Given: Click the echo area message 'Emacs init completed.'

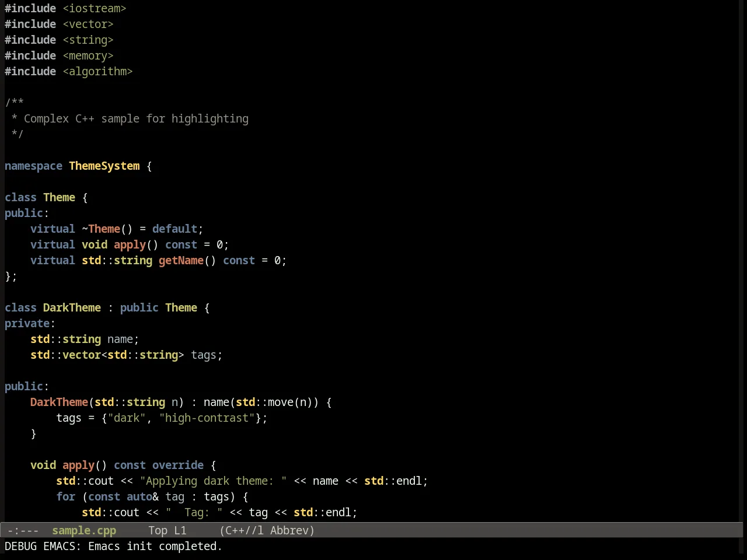Looking at the screenshot, I should [x=155, y=546].
